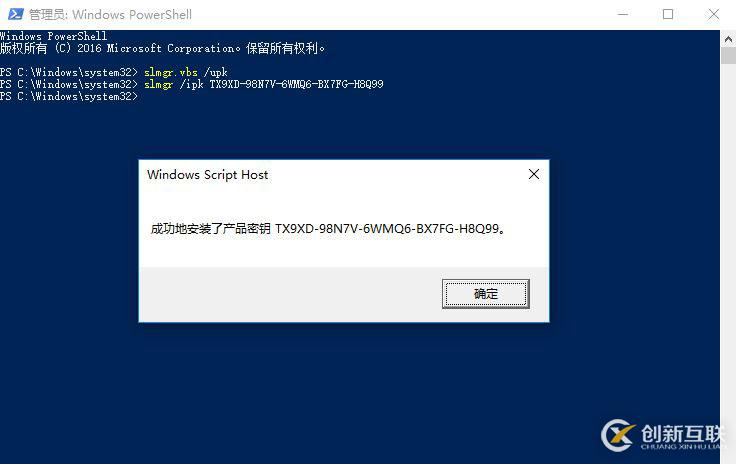The width and height of the screenshot is (736, 464).
Task: Open the PowerShell icon system menu
Action: 15,14
